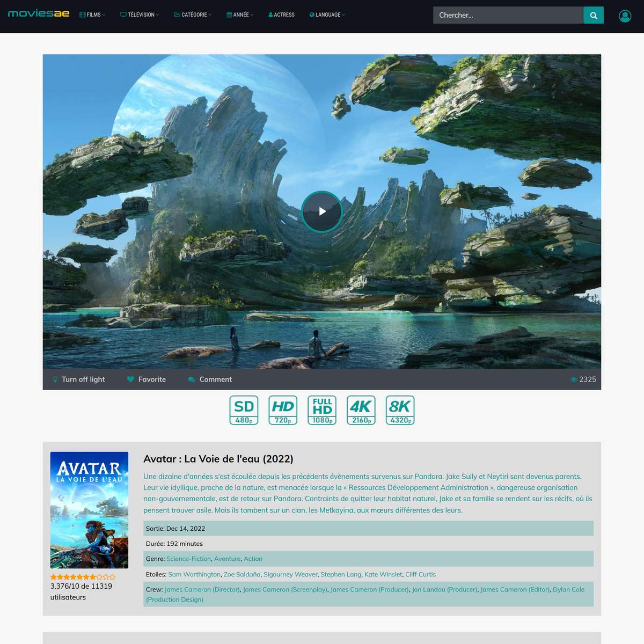Click the eye views counter icon
Viewport: 644px width, 644px height.
[x=574, y=379]
